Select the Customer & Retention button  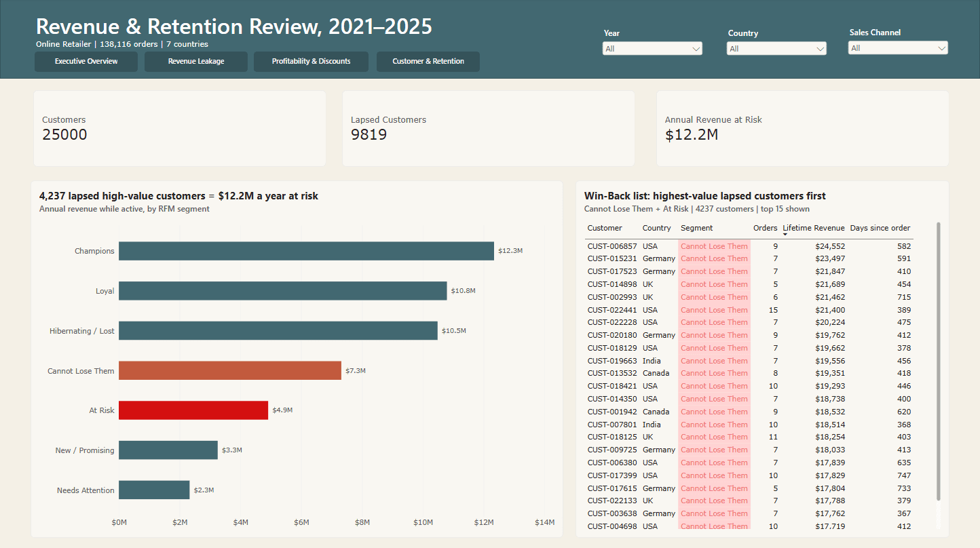(x=428, y=62)
